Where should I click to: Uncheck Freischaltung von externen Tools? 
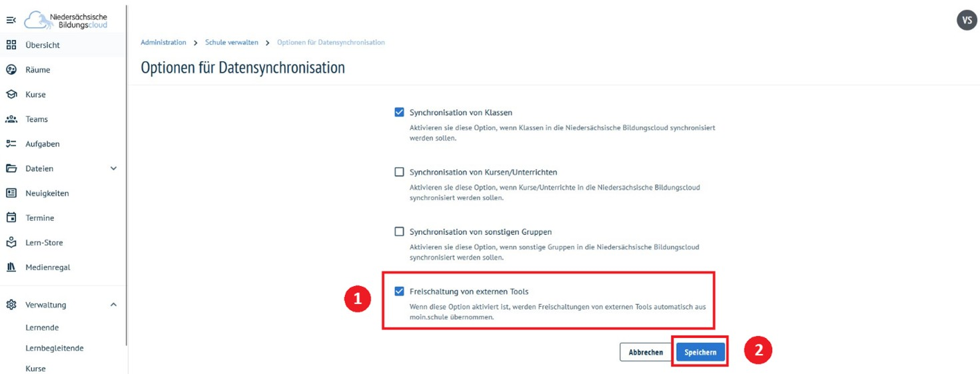pyautogui.click(x=400, y=291)
